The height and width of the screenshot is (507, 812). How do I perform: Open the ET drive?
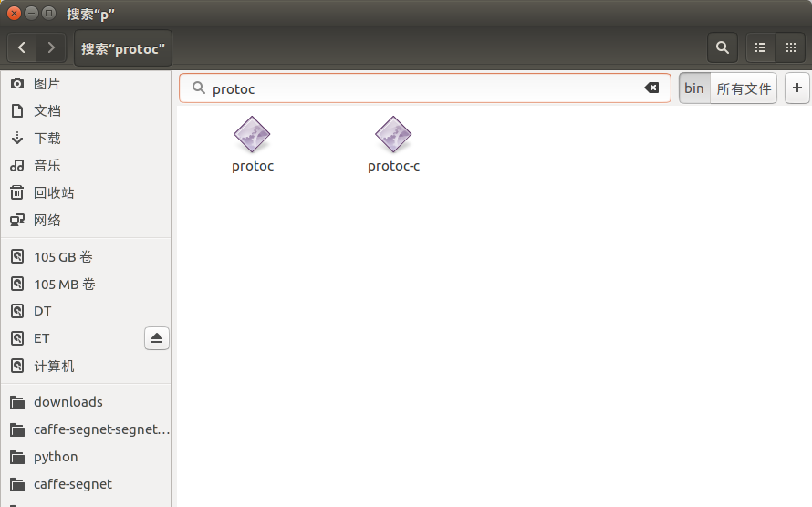click(x=72, y=338)
